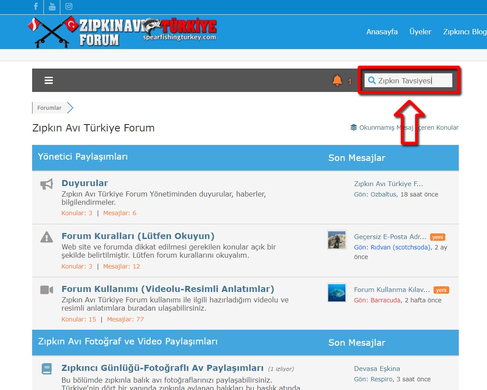
Task: Open notifications bell icon
Action: [337, 80]
